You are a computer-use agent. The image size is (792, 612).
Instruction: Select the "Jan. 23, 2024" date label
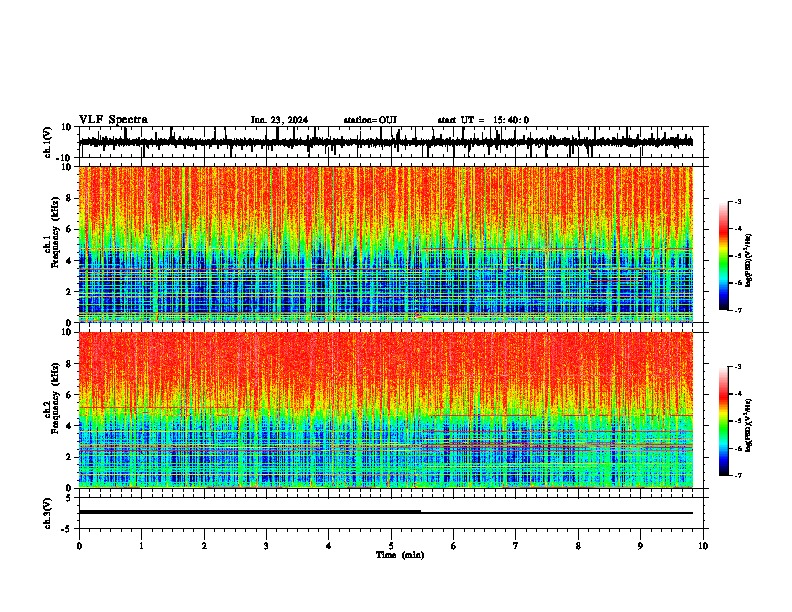[x=279, y=120]
